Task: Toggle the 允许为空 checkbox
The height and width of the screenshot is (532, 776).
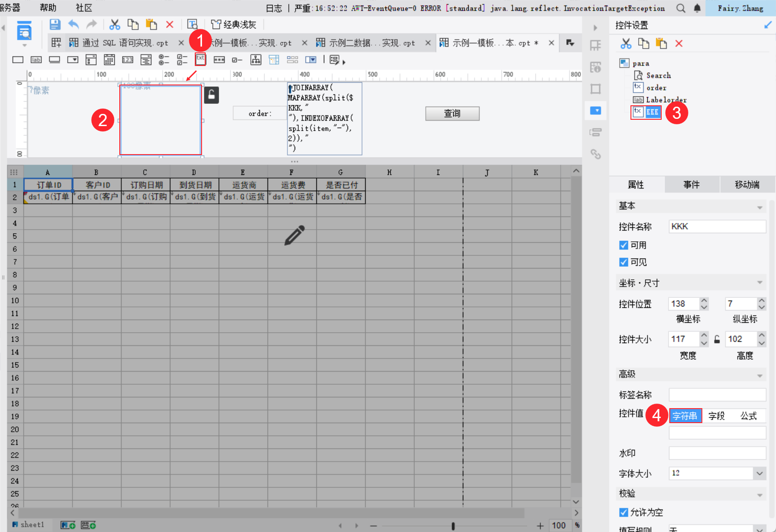Action: tap(624, 512)
